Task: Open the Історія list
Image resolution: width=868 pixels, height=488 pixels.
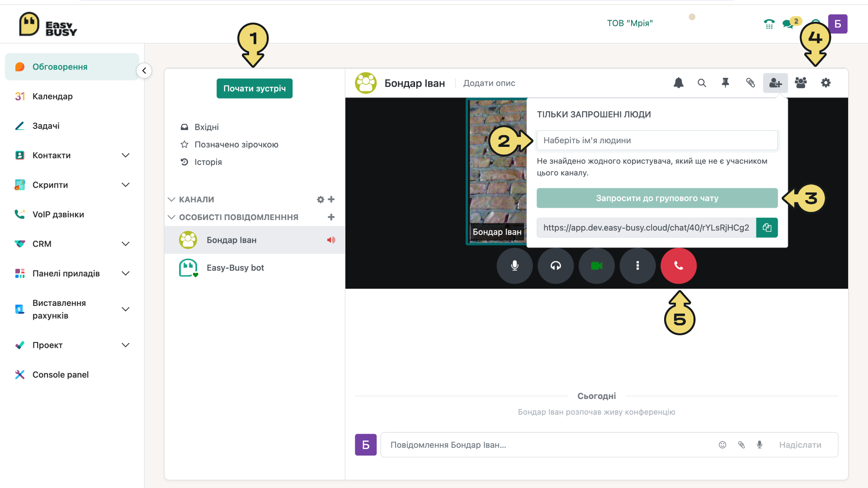Action: pyautogui.click(x=201, y=162)
